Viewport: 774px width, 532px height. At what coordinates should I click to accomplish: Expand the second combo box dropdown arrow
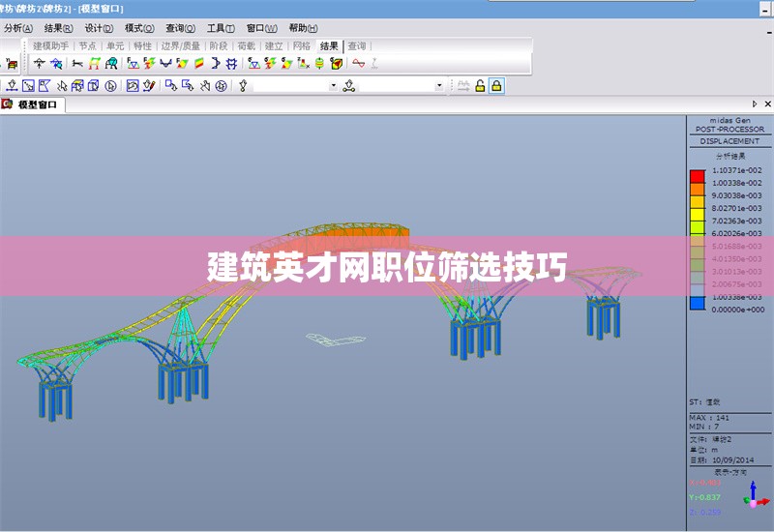[x=439, y=86]
